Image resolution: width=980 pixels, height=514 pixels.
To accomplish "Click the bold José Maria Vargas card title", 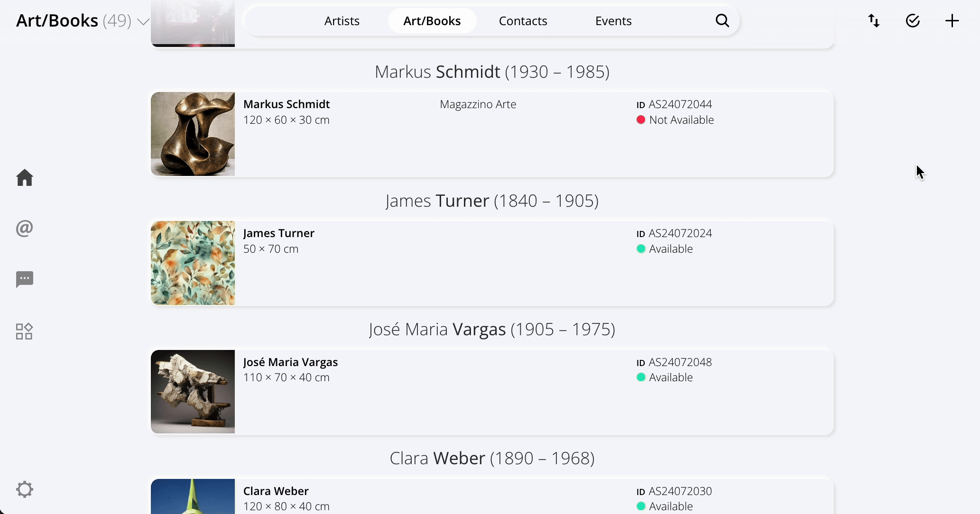I will 291,362.
